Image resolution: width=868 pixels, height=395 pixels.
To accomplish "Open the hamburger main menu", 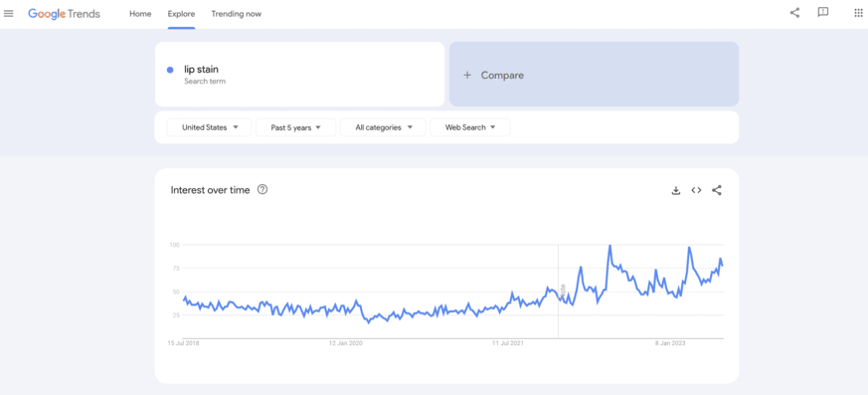I will coord(8,13).
